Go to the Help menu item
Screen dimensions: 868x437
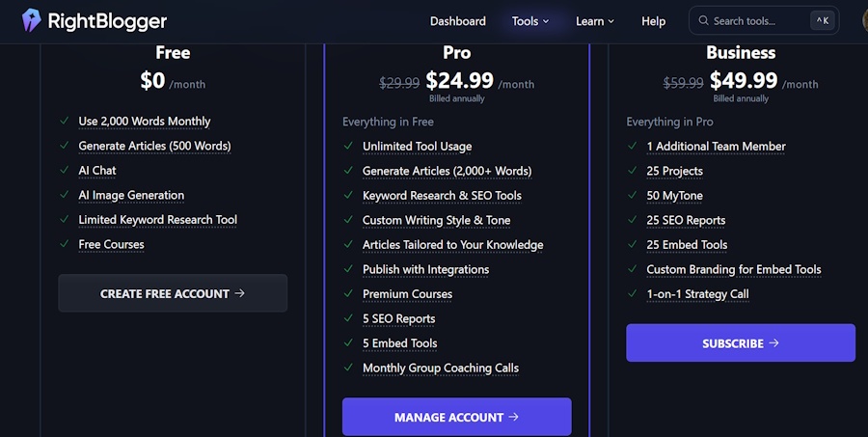(654, 21)
